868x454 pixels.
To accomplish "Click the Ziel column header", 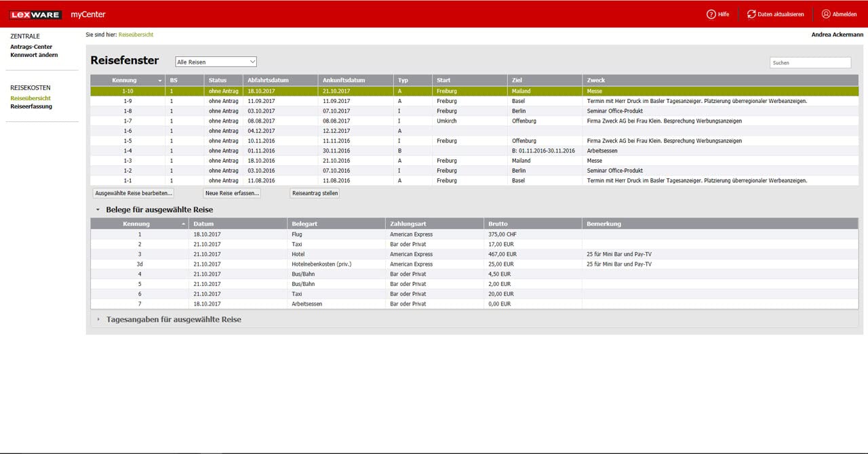I will pyautogui.click(x=545, y=81).
